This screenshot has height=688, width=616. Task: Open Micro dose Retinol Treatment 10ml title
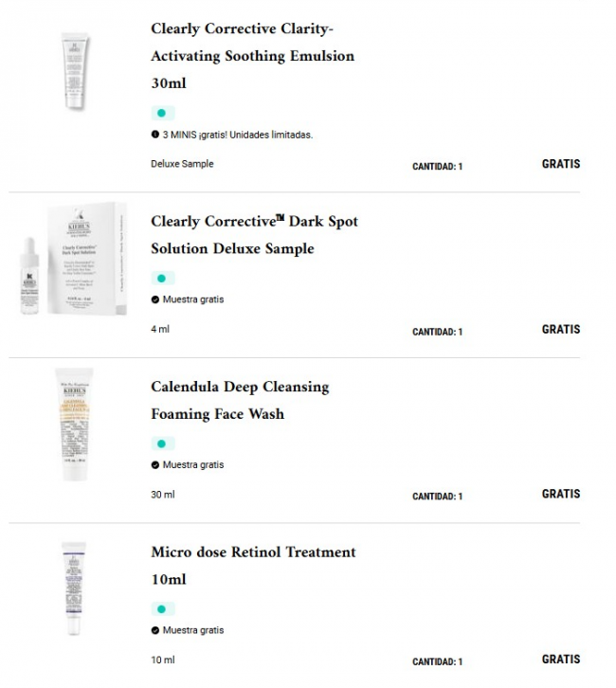253,565
